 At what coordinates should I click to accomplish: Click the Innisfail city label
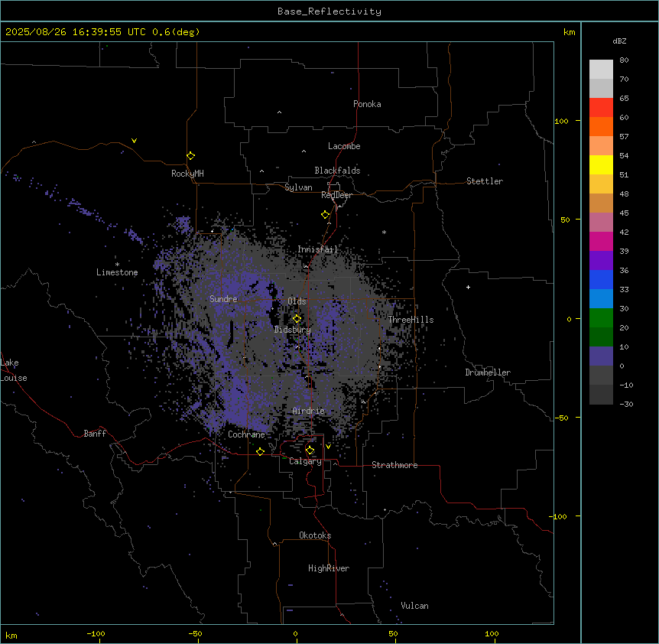(317, 249)
